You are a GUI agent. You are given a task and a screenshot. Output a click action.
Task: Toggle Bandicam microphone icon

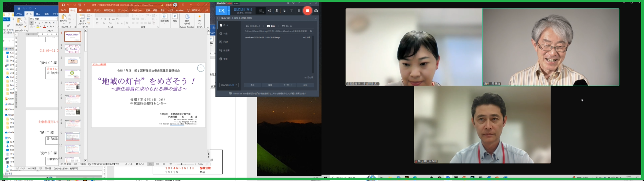(x=277, y=10)
